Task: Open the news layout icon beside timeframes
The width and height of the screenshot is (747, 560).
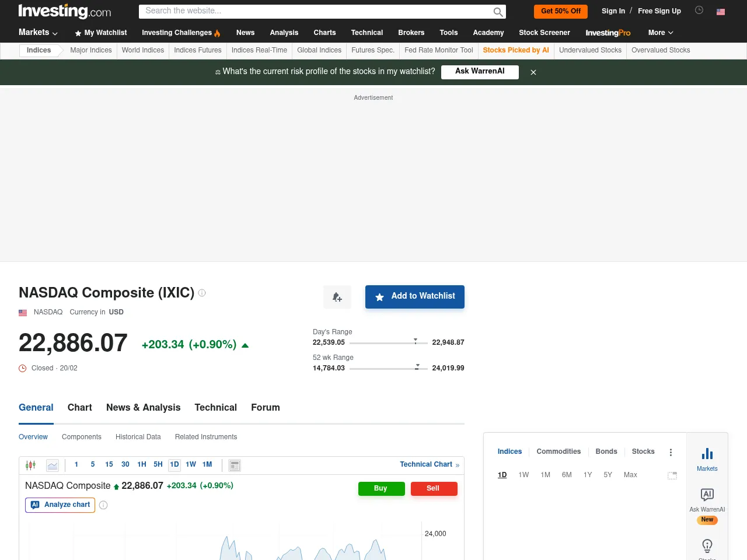Action: coord(235,465)
